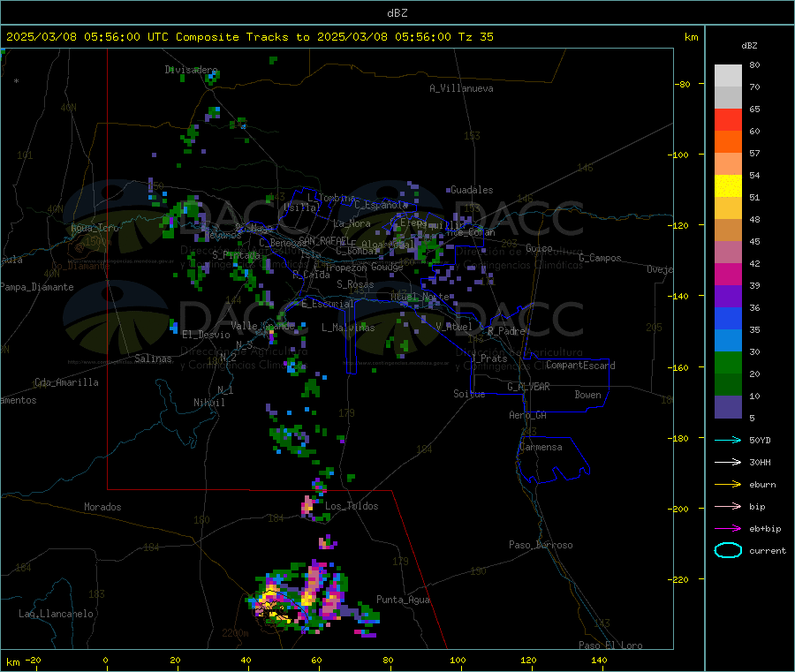Click the white 30HM track arrow in legend

point(728,462)
